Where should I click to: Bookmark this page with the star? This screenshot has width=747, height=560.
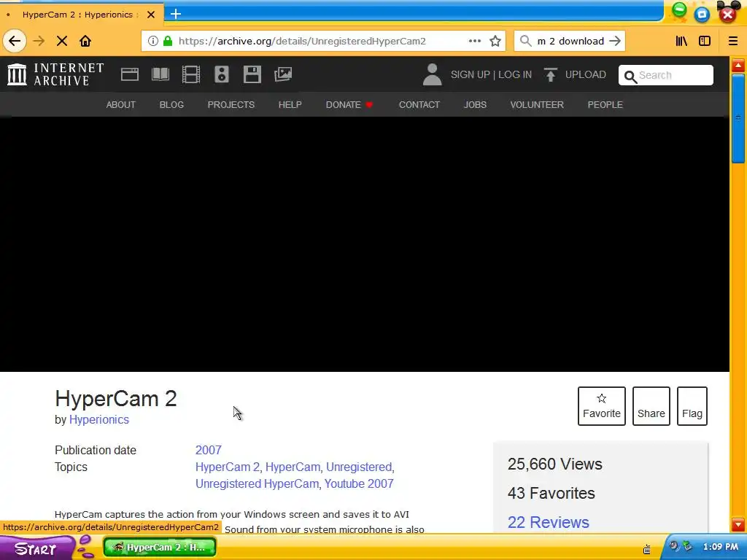point(495,41)
